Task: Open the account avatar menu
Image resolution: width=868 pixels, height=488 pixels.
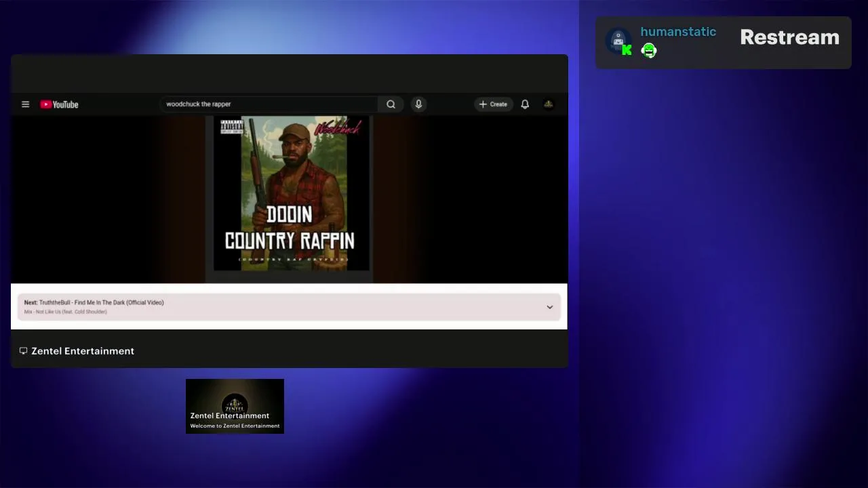Action: tap(549, 104)
